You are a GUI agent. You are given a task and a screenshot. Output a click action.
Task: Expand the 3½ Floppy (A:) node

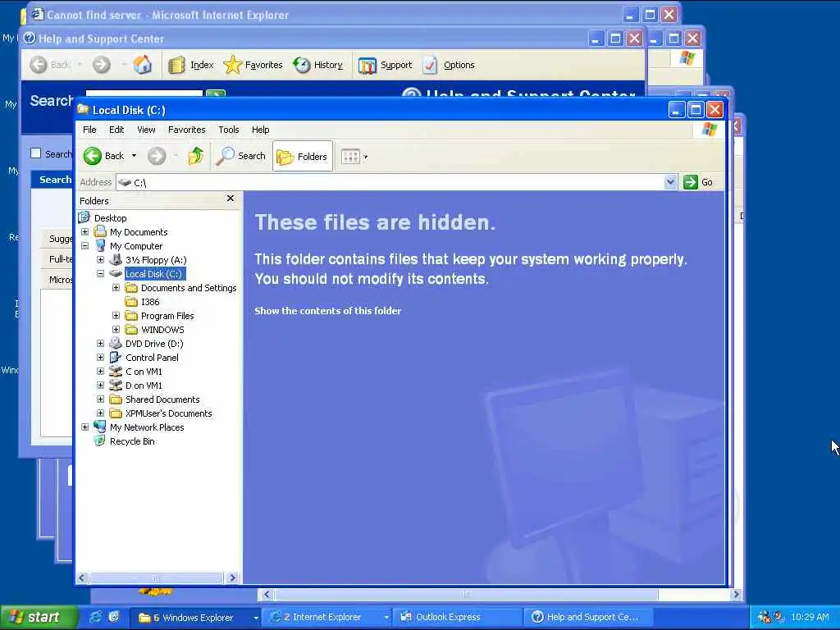coord(100,260)
